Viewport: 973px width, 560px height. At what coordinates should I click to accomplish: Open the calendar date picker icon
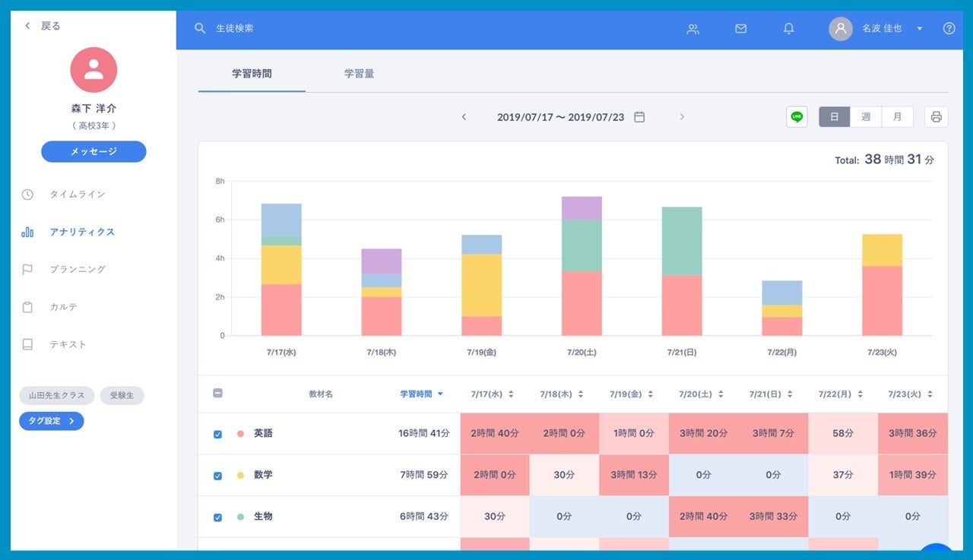pyautogui.click(x=639, y=117)
